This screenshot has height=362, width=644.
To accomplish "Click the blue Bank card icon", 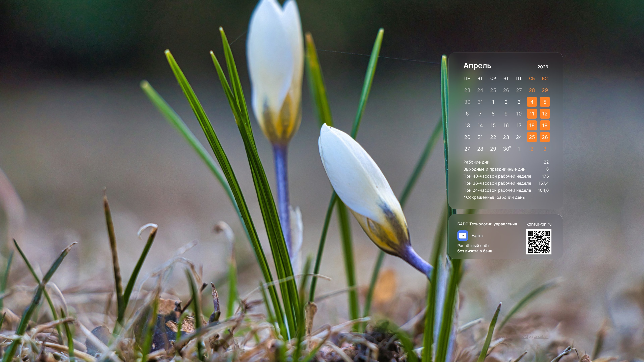I will click(463, 235).
